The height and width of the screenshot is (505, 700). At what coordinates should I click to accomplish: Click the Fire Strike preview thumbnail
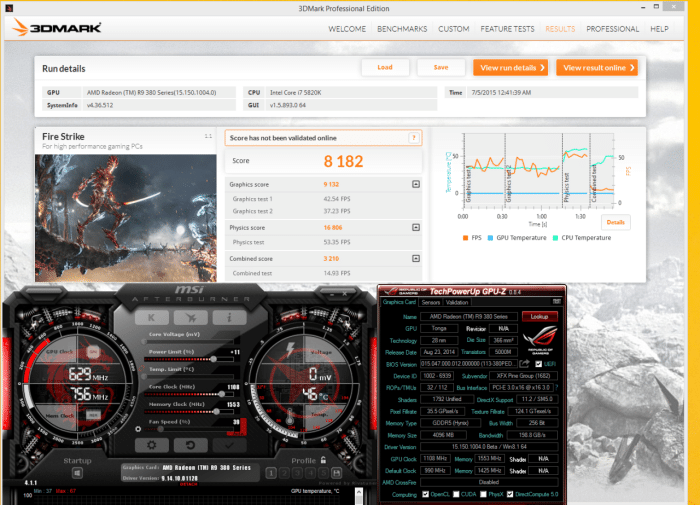tap(125, 218)
